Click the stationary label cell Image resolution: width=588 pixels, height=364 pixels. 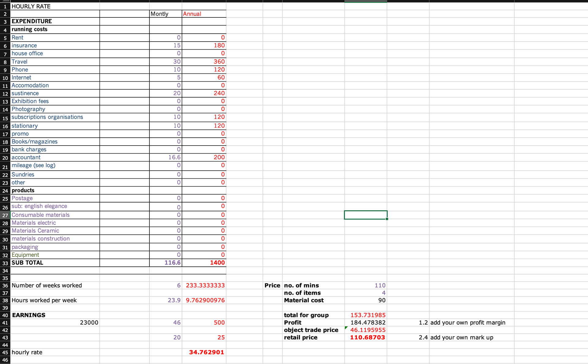55,126
